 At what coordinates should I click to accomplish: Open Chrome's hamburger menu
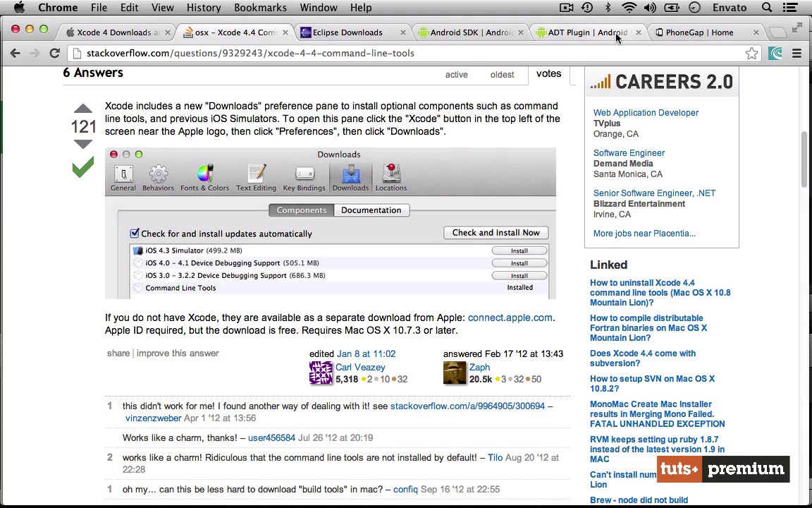796,54
